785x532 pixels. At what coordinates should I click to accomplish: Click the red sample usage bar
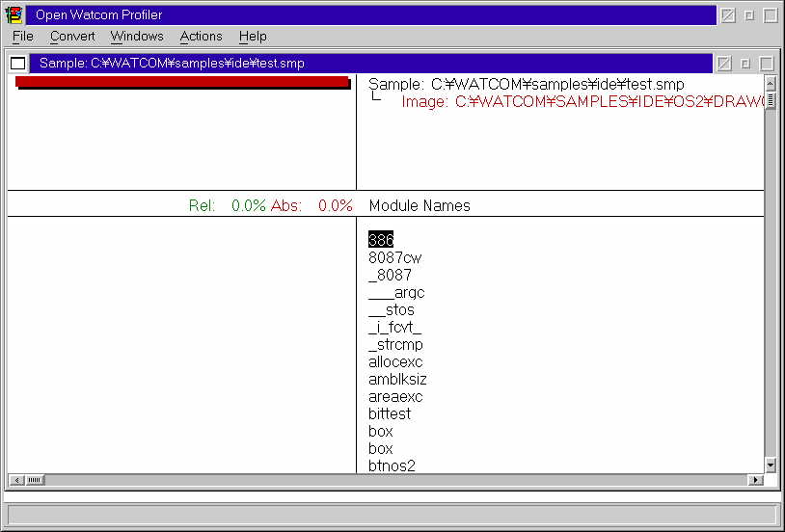tap(181, 83)
